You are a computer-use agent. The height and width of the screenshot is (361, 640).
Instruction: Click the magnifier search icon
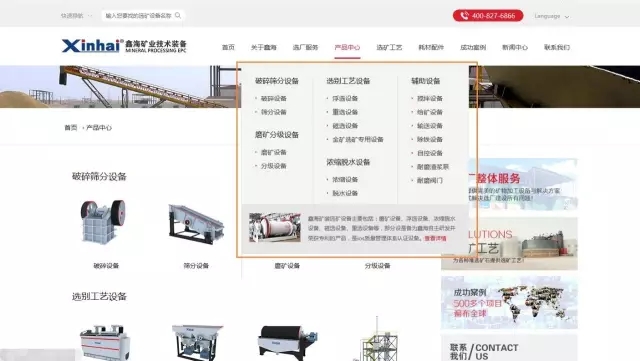178,16
